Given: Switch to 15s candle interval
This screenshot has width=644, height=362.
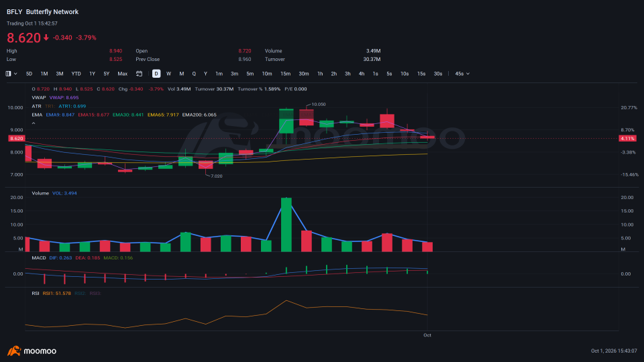Looking at the screenshot, I should (x=421, y=74).
